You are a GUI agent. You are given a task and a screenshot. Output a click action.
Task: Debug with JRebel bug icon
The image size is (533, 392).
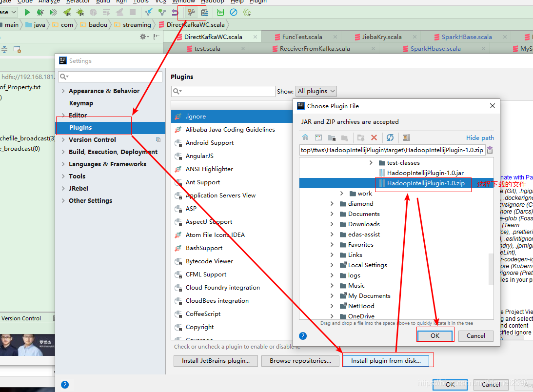click(80, 13)
